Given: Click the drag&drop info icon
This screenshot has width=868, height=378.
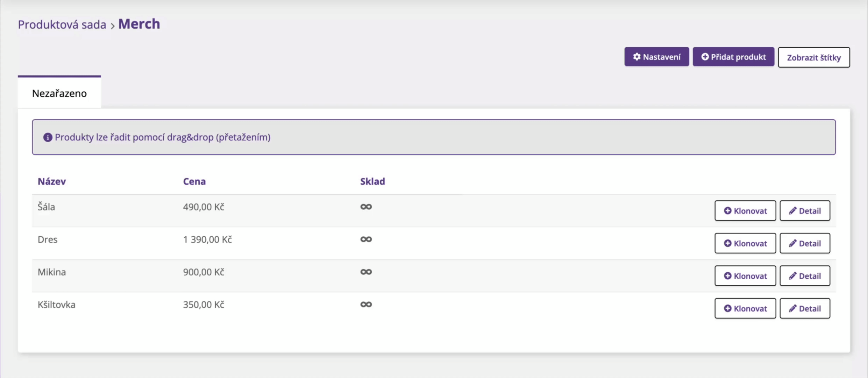Looking at the screenshot, I should 48,137.
